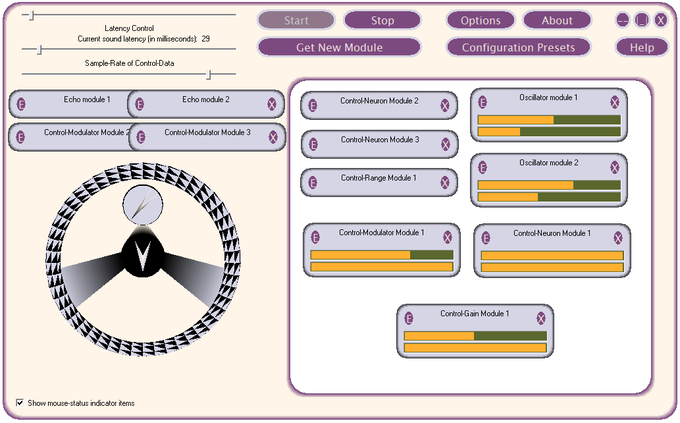Open editor of Oscillator module 1
The image size is (680, 423).
click(x=482, y=102)
